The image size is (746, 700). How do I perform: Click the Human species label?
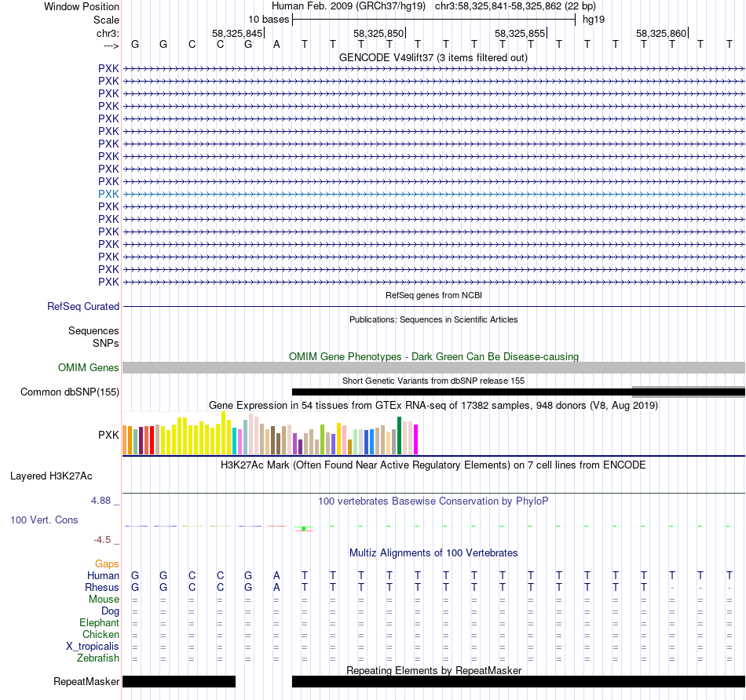[x=103, y=576]
